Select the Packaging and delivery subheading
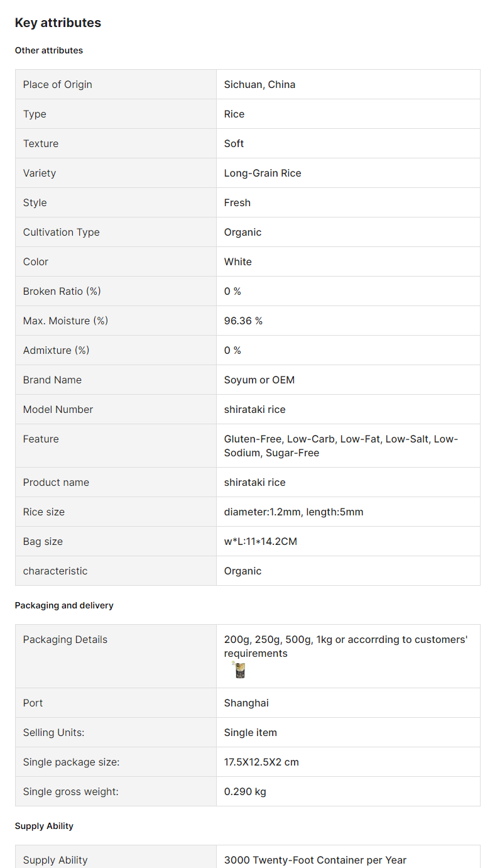The width and height of the screenshot is (485, 868). [64, 605]
